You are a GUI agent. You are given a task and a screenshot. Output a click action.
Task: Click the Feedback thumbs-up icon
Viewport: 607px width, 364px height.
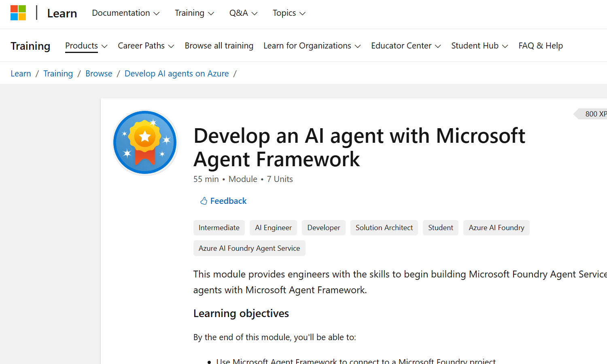[204, 201]
